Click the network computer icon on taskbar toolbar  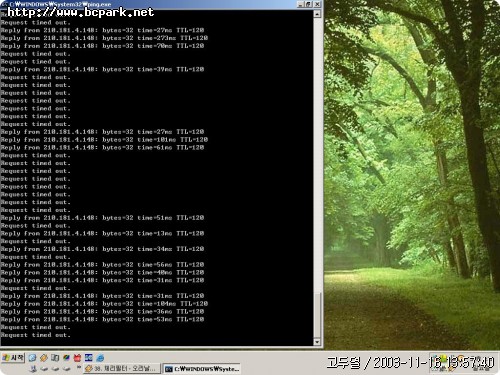point(33,369)
